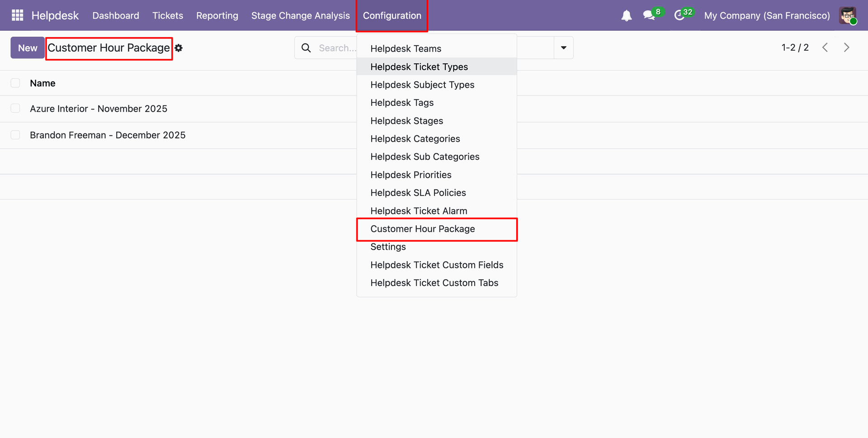The image size is (868, 438).
Task: Click the notification bell icon
Action: tap(626, 16)
